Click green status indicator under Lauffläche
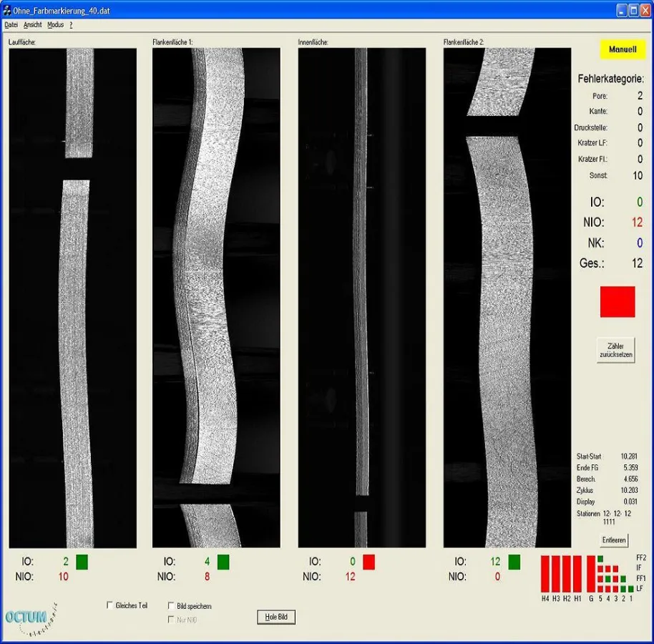The height and width of the screenshot is (644, 654). (82, 562)
